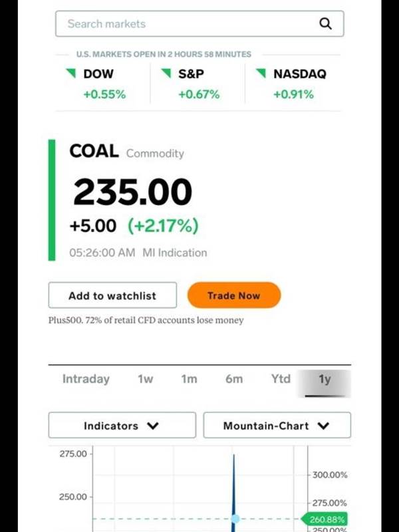Click the green 260.88% price tag
This screenshot has height=532, width=399.
pyautogui.click(x=325, y=519)
